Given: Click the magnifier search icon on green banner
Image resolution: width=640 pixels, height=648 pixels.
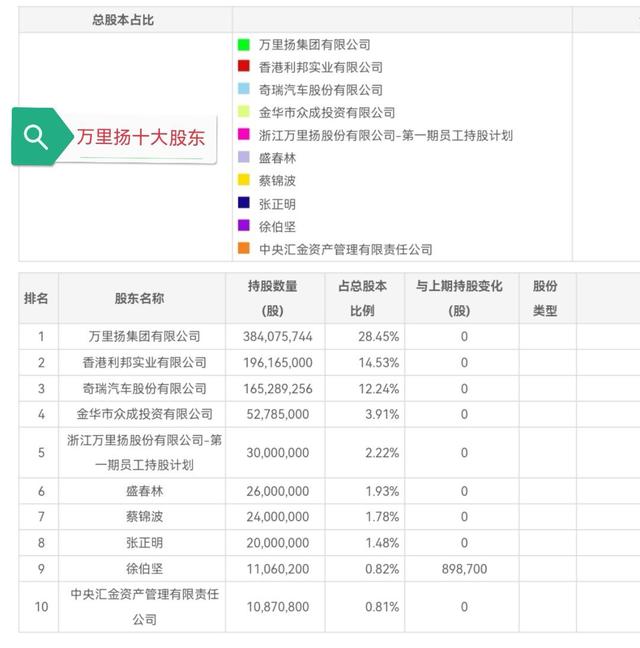Looking at the screenshot, I should tap(36, 137).
